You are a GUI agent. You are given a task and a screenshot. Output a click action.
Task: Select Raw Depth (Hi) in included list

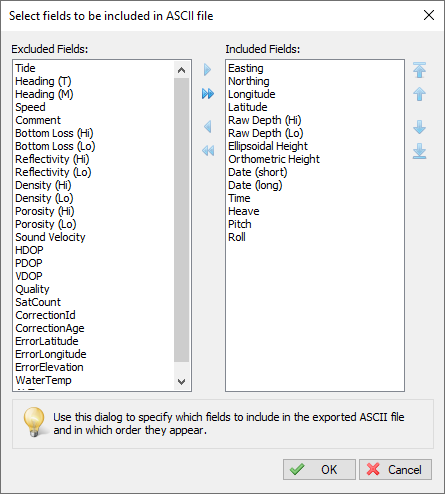point(265,120)
